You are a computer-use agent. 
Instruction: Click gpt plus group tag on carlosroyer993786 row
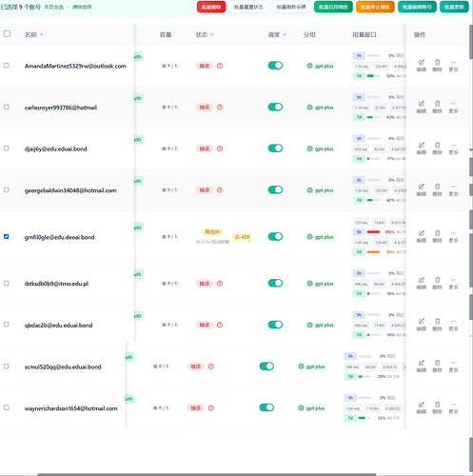click(x=320, y=108)
